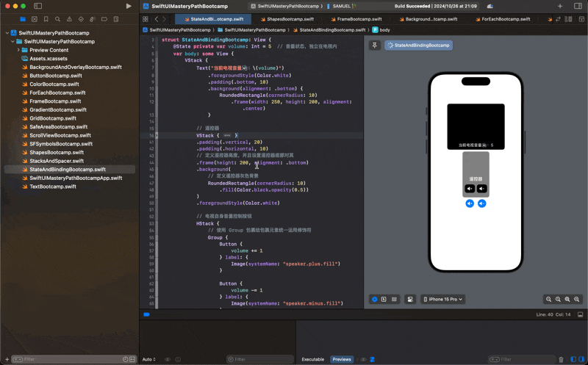This screenshot has width=588, height=365.
Task: Go back in editor history
Action: pyautogui.click(x=157, y=19)
